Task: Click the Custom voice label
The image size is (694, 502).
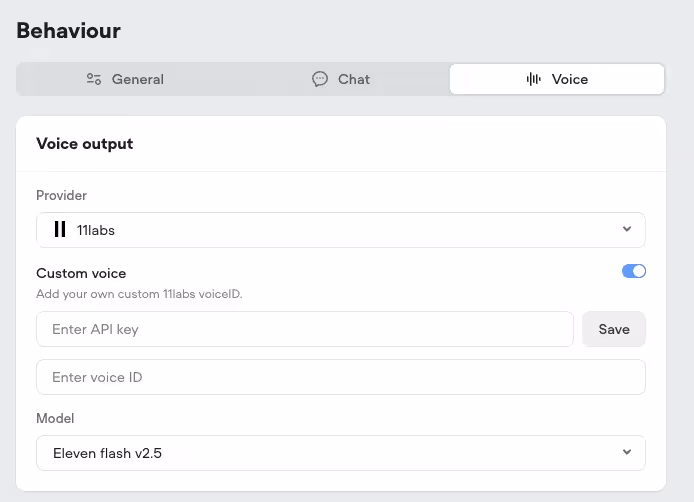Action: [x=81, y=273]
